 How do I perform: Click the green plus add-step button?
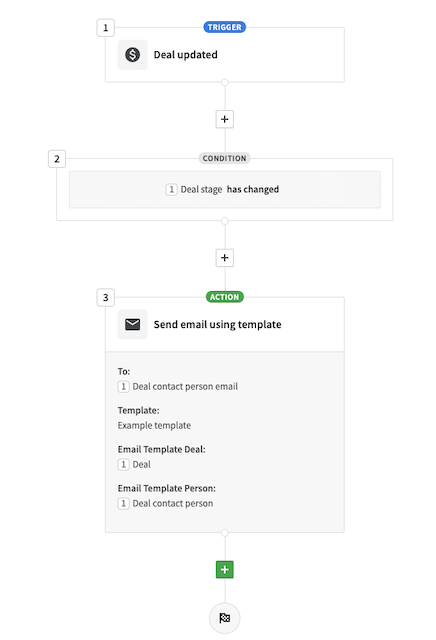pyautogui.click(x=225, y=569)
